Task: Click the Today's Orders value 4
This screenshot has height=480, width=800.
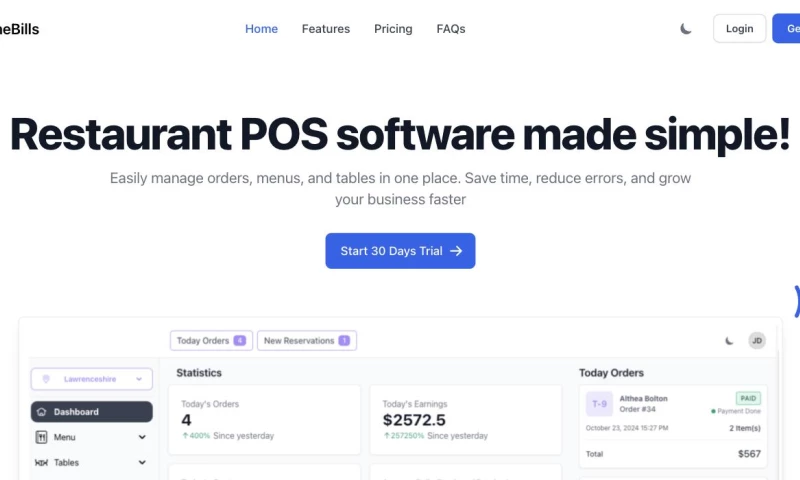Action: click(x=186, y=420)
